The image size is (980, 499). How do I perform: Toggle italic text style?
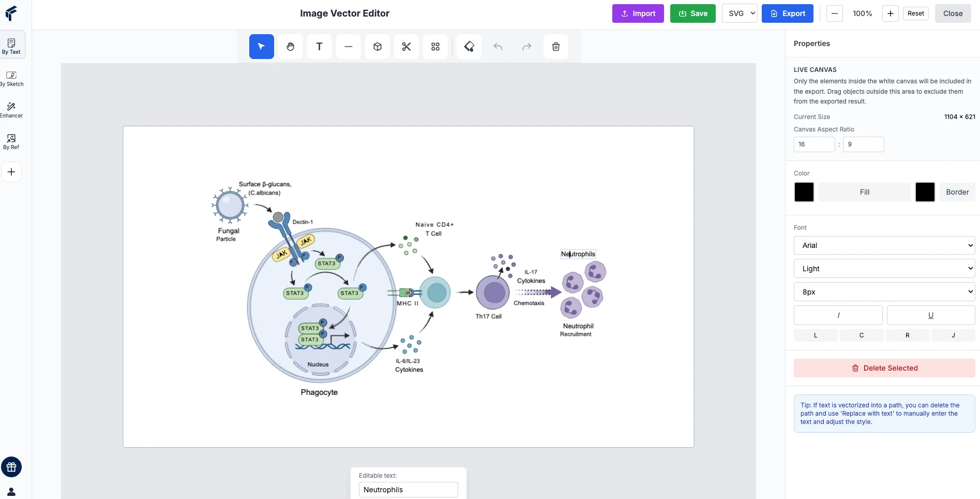point(838,315)
